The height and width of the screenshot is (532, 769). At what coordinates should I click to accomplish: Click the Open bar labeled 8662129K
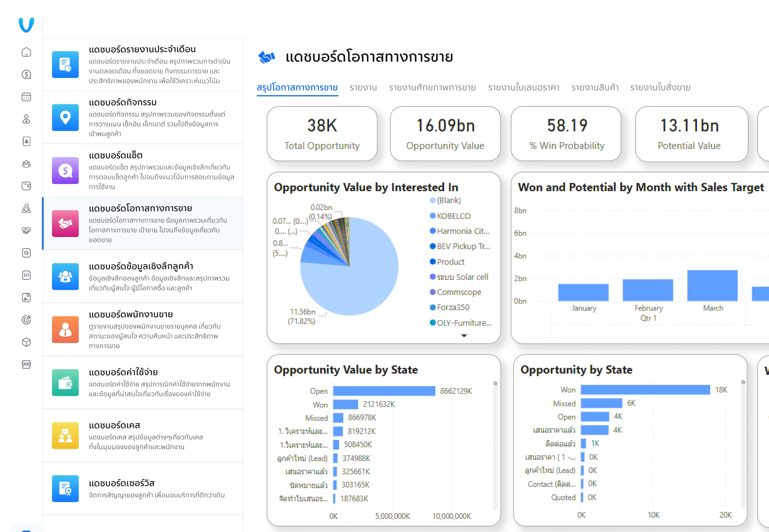point(384,391)
